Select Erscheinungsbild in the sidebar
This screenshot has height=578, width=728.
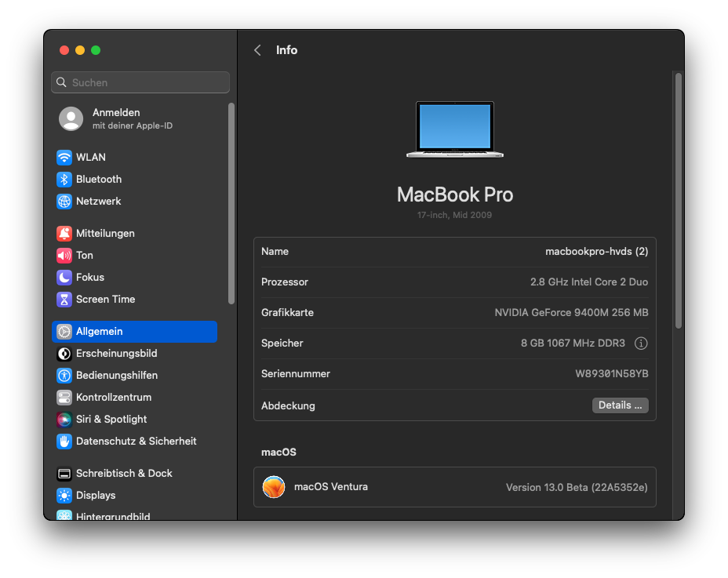tap(134, 353)
